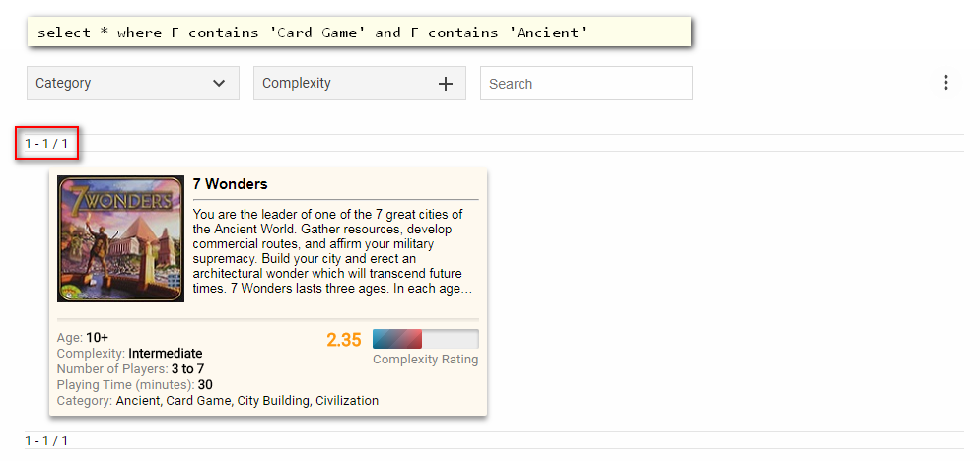Image resolution: width=980 pixels, height=461 pixels.
Task: Click the 'Number of Players: 3 to 7' line
Action: coord(130,369)
